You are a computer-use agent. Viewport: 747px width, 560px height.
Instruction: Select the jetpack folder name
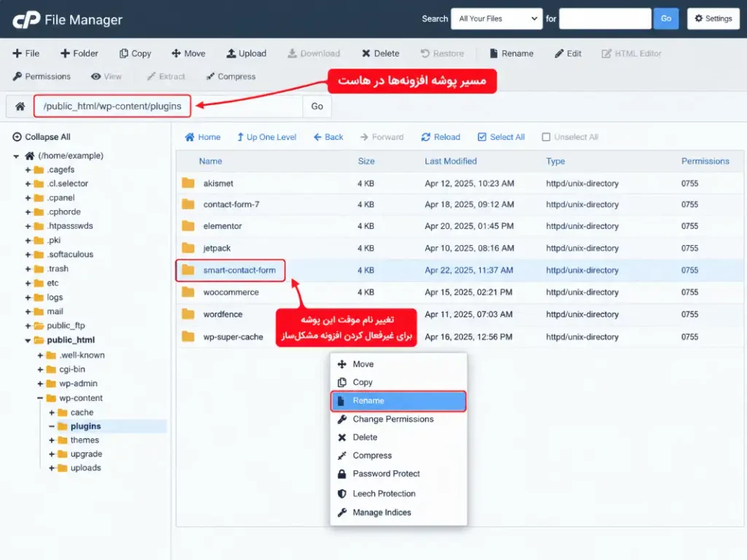[217, 248]
